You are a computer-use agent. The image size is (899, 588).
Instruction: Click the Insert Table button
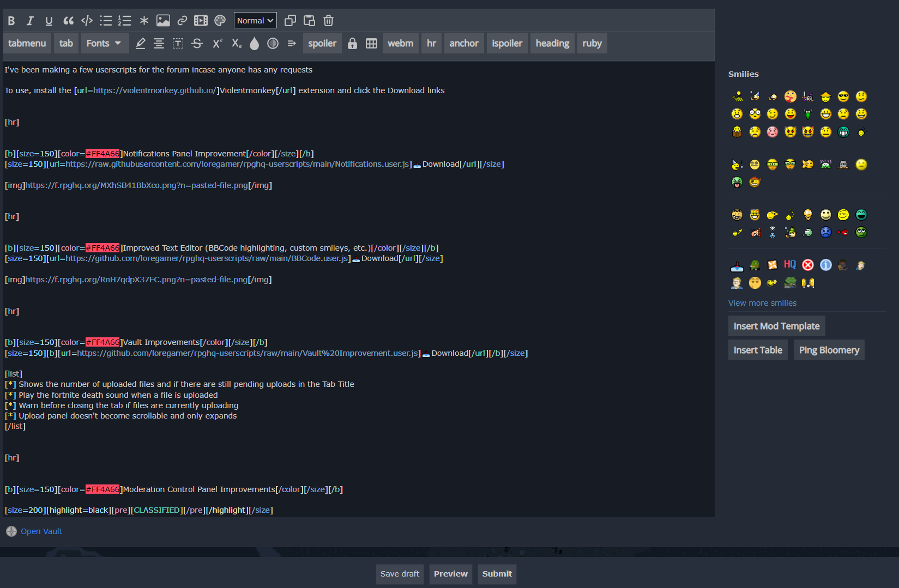(758, 350)
